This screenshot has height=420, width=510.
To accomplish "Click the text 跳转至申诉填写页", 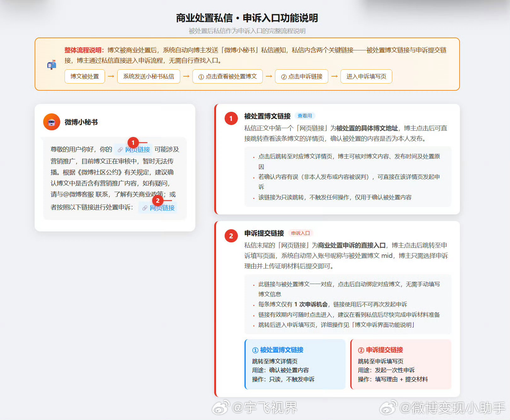I will 381,361.
